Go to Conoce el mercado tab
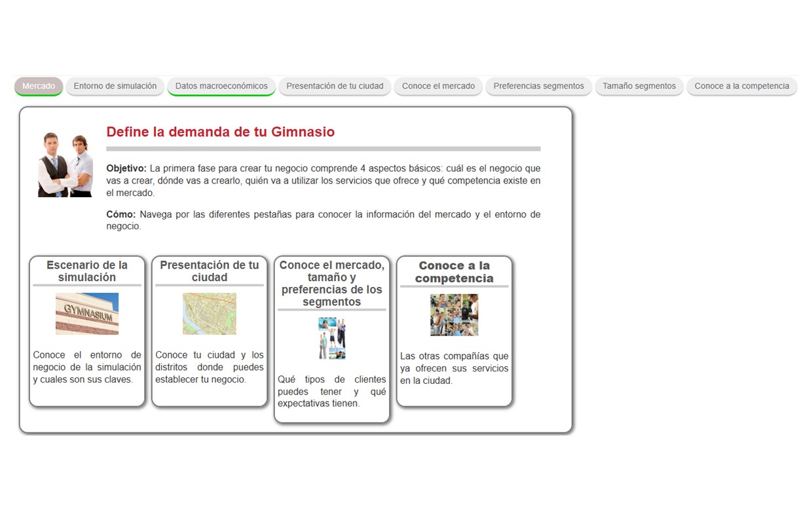This screenshot has width=812, height=511. (x=438, y=86)
